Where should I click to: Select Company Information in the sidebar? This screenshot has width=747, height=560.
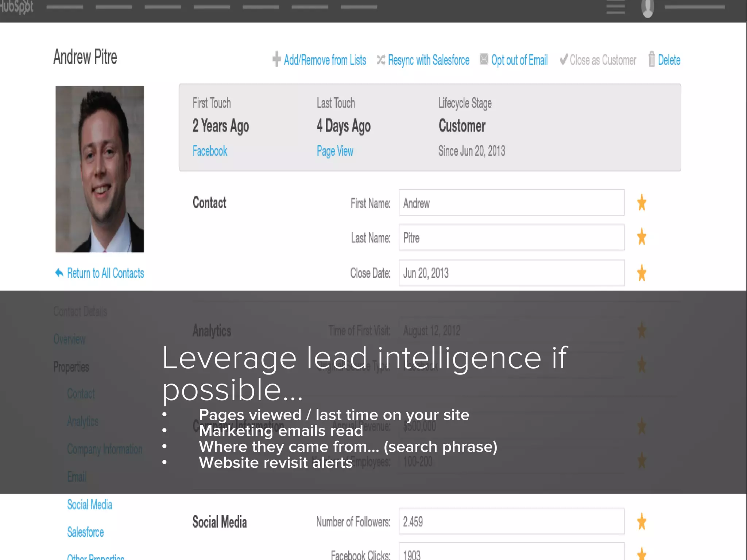(105, 449)
